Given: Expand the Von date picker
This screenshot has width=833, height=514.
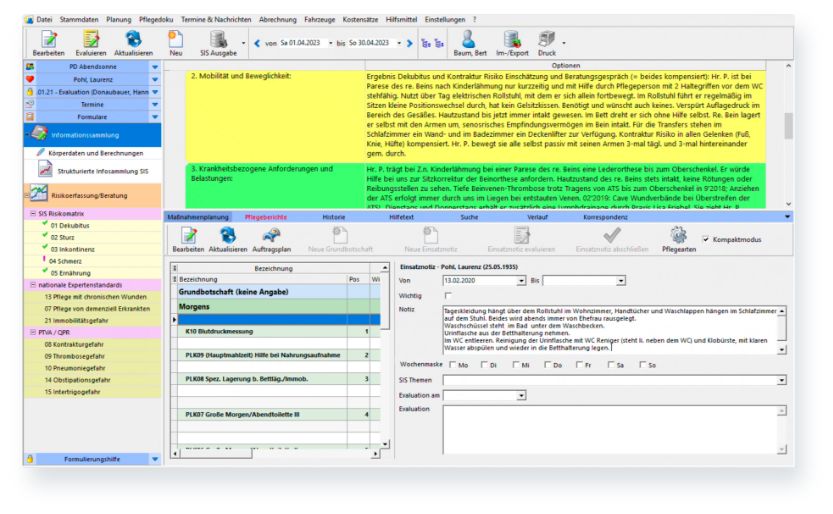Looking at the screenshot, I should [x=521, y=281].
